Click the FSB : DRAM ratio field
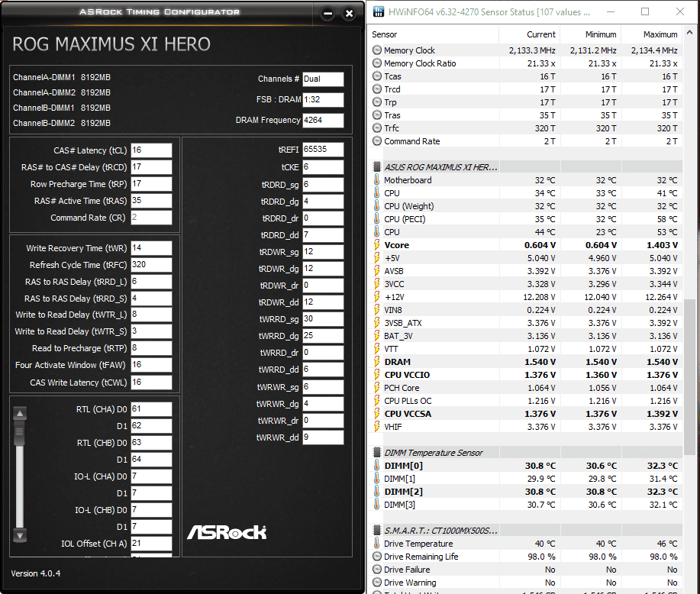 323,99
